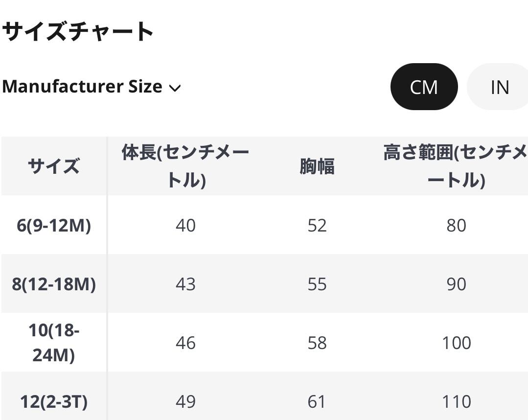Click the サイズチャート heading
528x420 pixels.
point(78,31)
